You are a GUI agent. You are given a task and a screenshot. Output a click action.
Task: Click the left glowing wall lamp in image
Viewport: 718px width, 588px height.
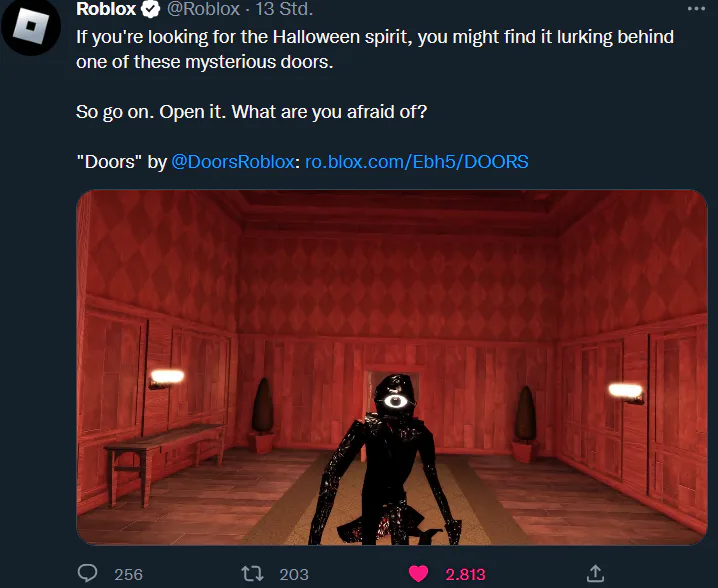click(x=166, y=379)
